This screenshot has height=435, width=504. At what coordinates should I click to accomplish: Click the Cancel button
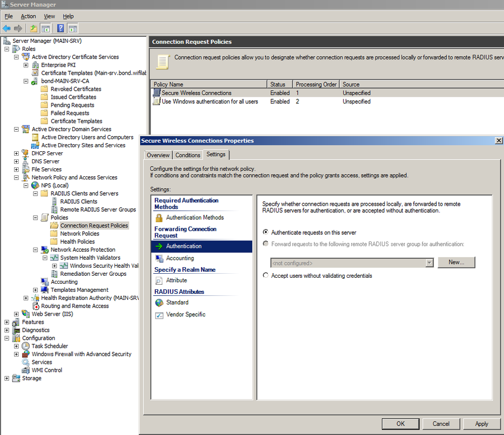[441, 424]
